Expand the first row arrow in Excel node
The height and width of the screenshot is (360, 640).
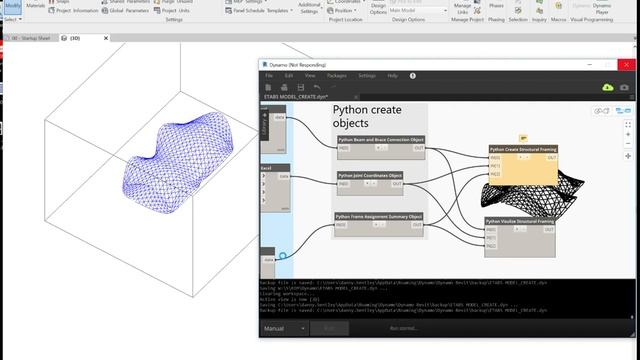coord(264,176)
